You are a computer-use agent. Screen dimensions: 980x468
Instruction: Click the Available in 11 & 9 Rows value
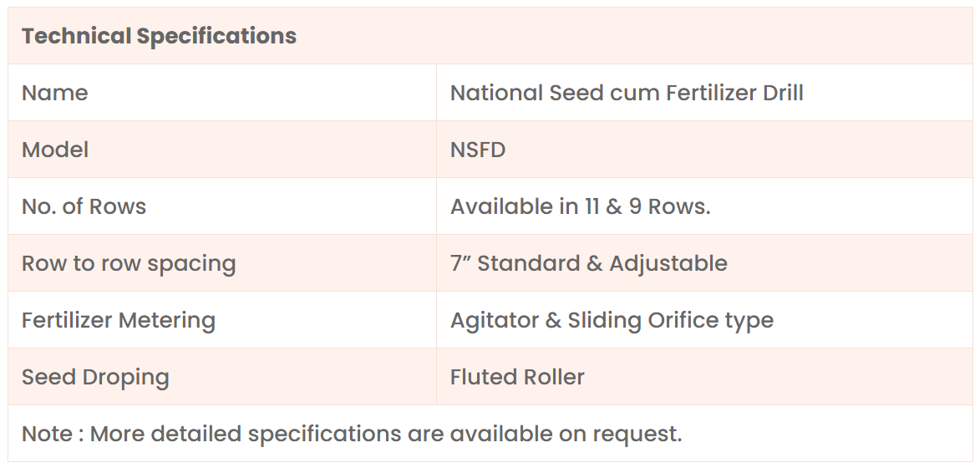point(580,206)
